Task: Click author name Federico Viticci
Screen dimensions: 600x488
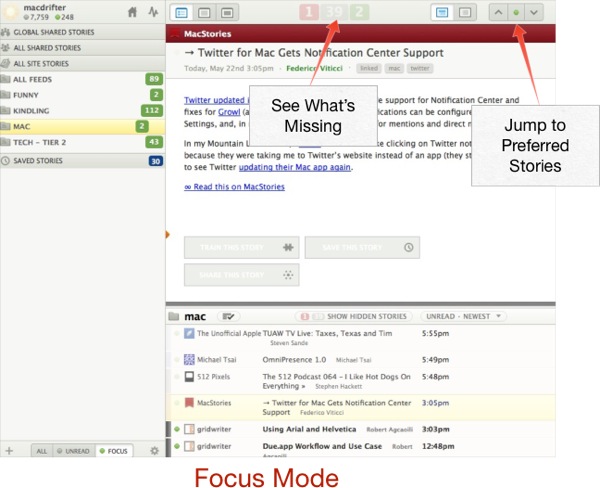Action: [x=314, y=68]
